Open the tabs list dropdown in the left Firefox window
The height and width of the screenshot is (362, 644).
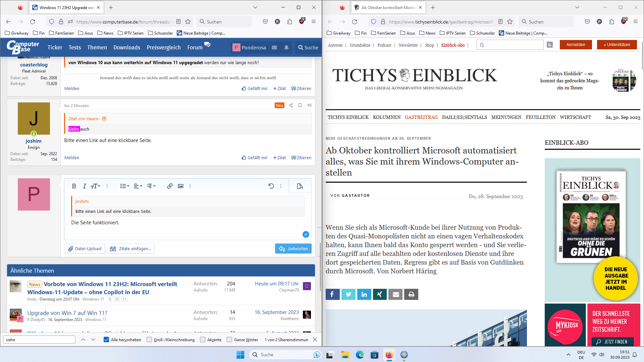pyautogui.click(x=255, y=7)
